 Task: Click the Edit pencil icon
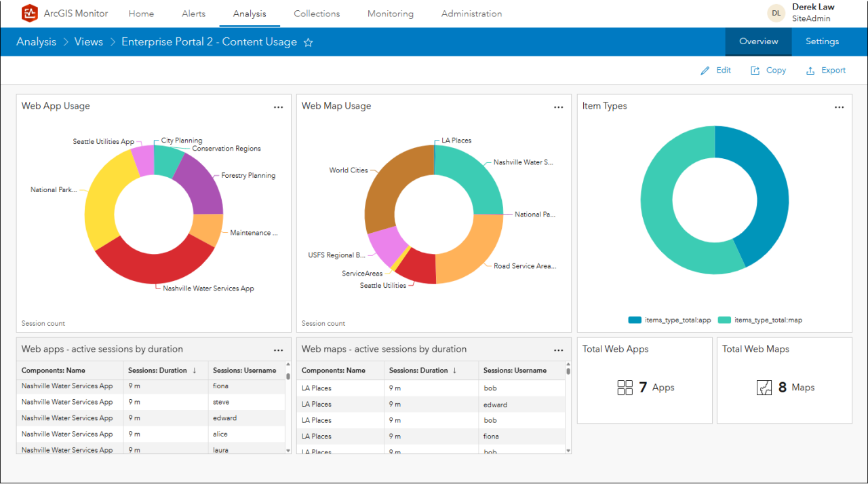[705, 71]
